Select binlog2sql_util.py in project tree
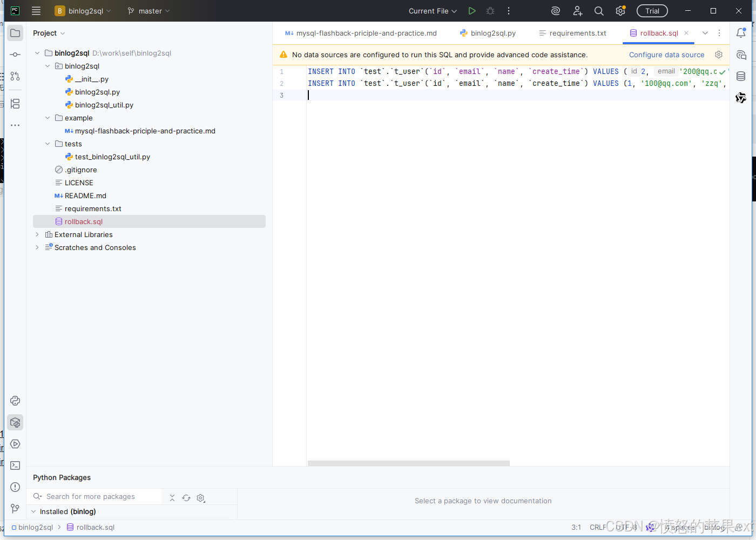 pos(99,105)
